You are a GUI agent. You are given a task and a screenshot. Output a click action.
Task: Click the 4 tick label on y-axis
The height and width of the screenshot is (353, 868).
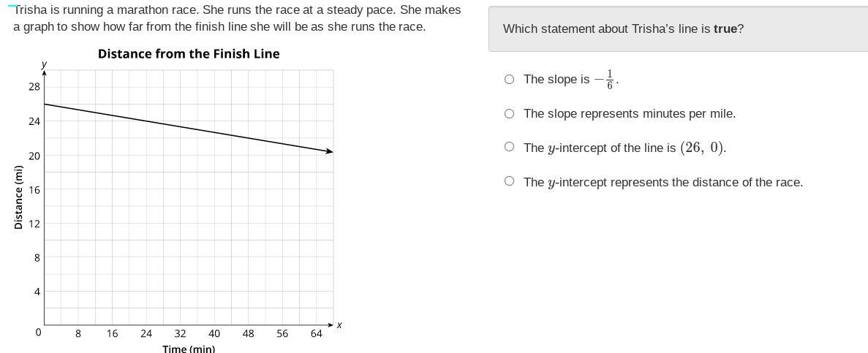(37, 292)
